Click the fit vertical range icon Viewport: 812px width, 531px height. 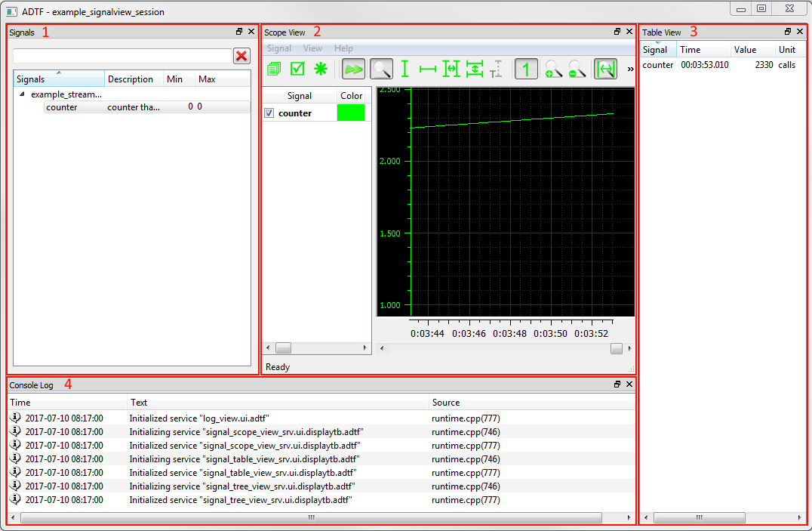[475, 69]
